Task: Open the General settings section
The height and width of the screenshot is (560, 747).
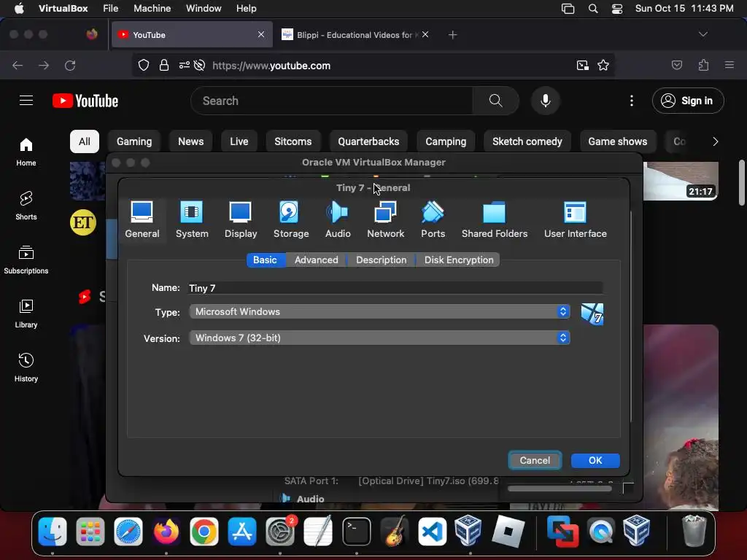Action: [142, 219]
